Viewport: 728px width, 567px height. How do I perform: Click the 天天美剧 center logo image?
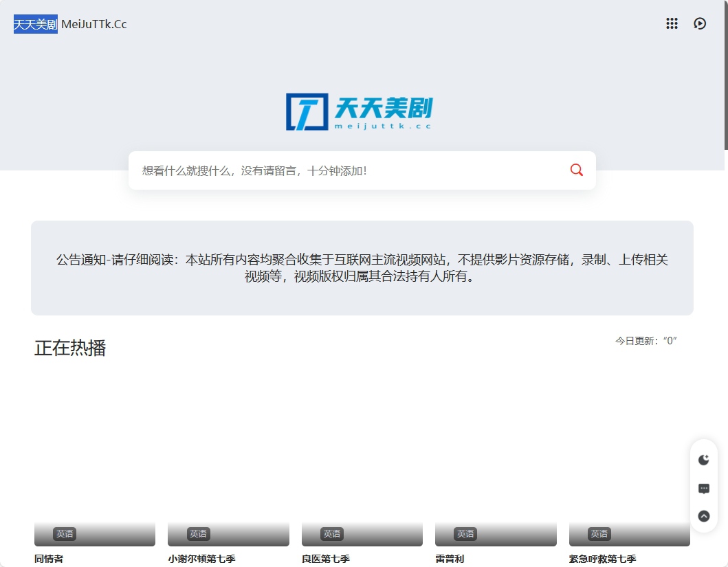[359, 112]
